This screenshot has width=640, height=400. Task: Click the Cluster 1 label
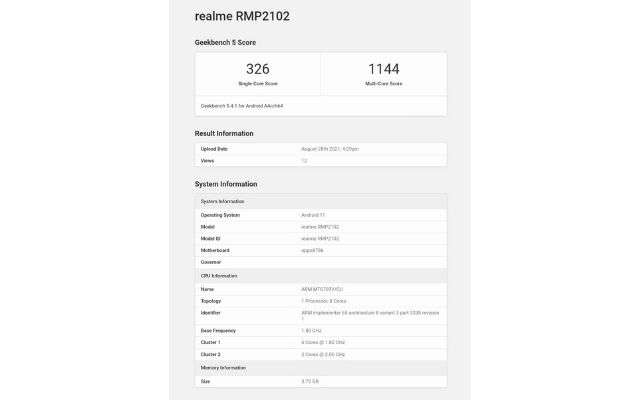click(210, 342)
